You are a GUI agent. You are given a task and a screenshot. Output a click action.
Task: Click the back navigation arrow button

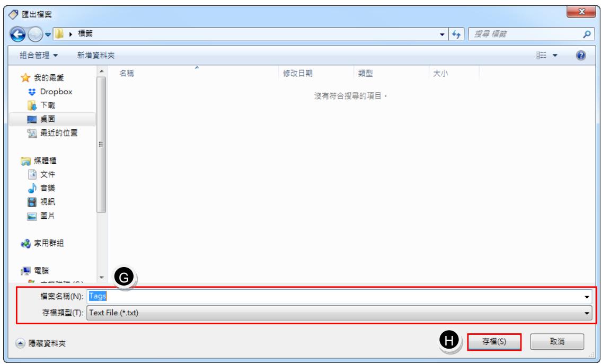[17, 34]
